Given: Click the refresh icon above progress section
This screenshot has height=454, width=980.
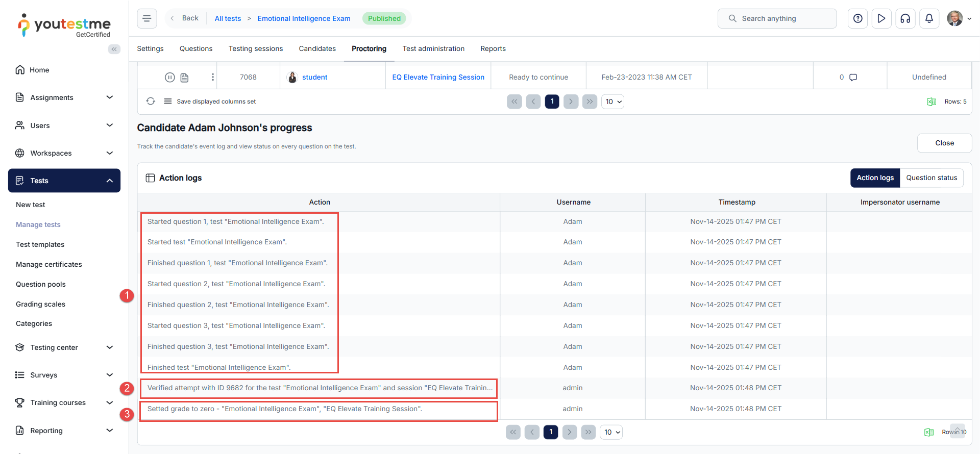Looking at the screenshot, I should (x=151, y=102).
